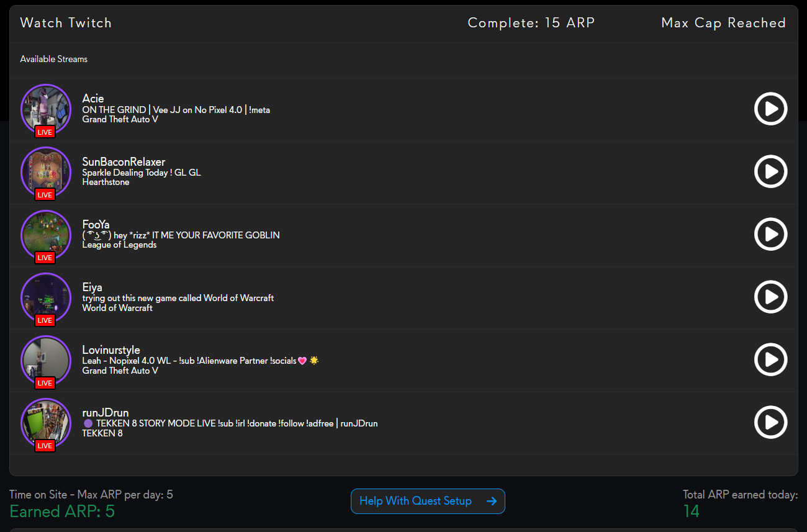
Task: Select the SunBaconRelaxer streamer name
Action: (x=124, y=162)
